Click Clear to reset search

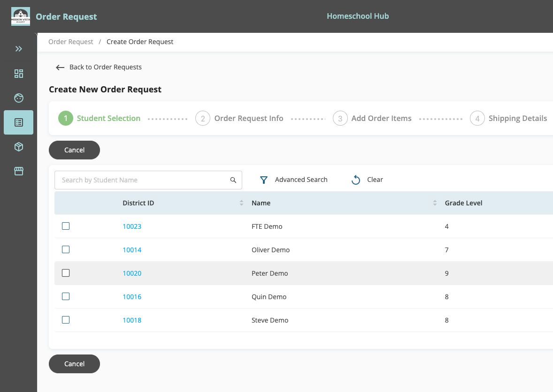375,180
